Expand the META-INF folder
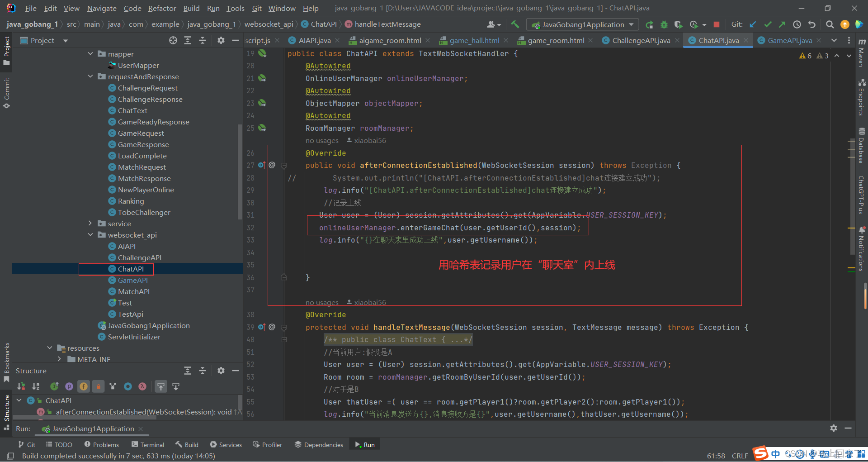The image size is (868, 462). [60, 359]
